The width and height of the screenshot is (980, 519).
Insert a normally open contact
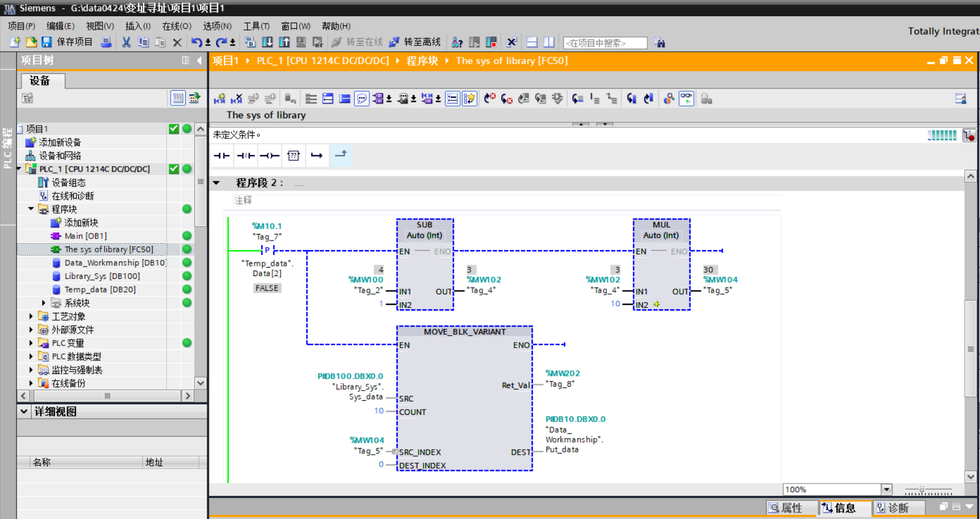pos(221,156)
